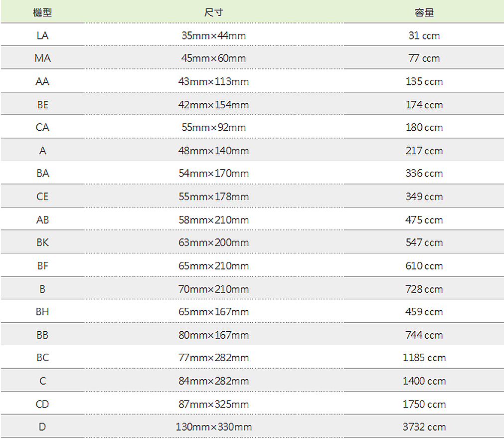Image resolution: width=504 pixels, height=447 pixels.
Task: Select the BE model cell
Action: pyautogui.click(x=42, y=105)
